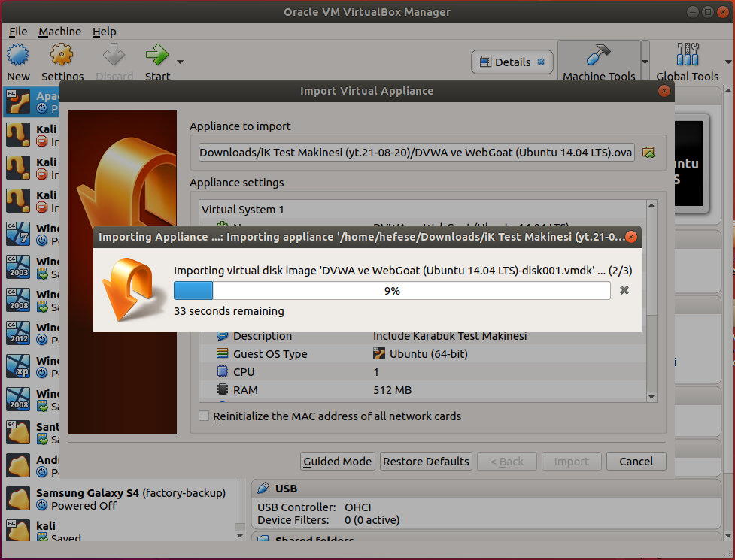The height and width of the screenshot is (560, 735).
Task: Expand the Machine Tools dropdown arrow
Action: 645,62
